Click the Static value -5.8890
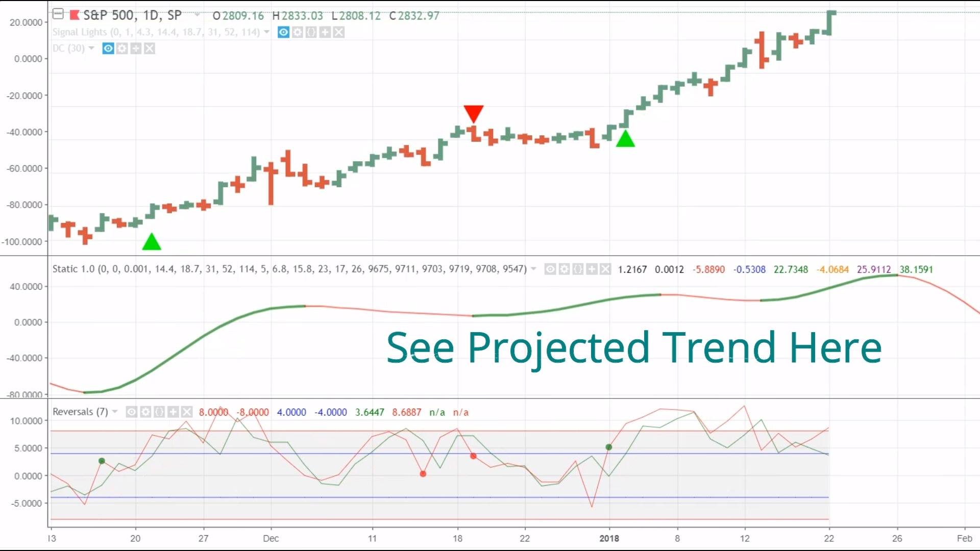The height and width of the screenshot is (551, 980). click(x=708, y=269)
